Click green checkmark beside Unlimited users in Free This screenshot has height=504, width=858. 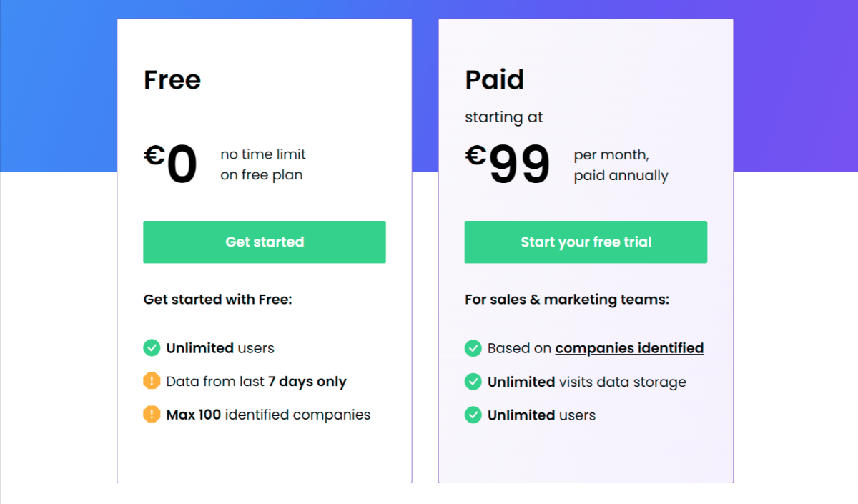click(x=152, y=348)
